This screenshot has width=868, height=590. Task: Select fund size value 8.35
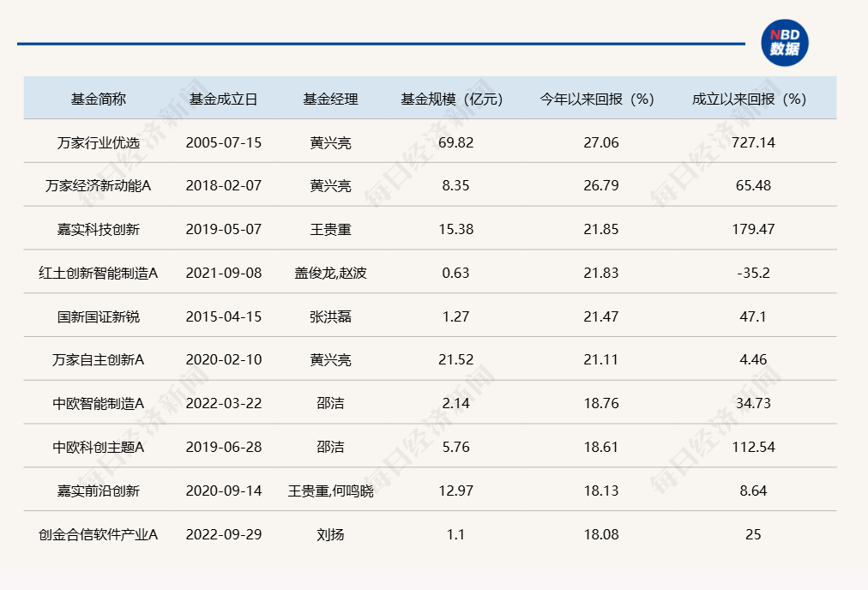pyautogui.click(x=456, y=185)
